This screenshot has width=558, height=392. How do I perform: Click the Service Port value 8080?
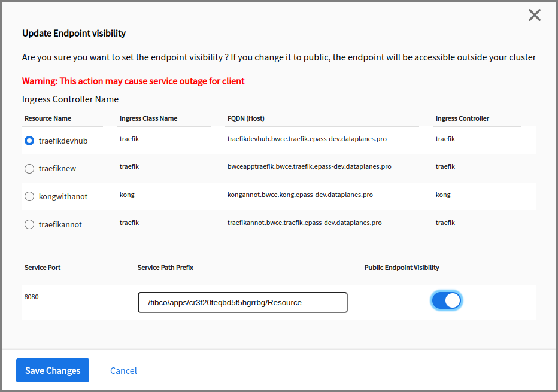pos(32,297)
